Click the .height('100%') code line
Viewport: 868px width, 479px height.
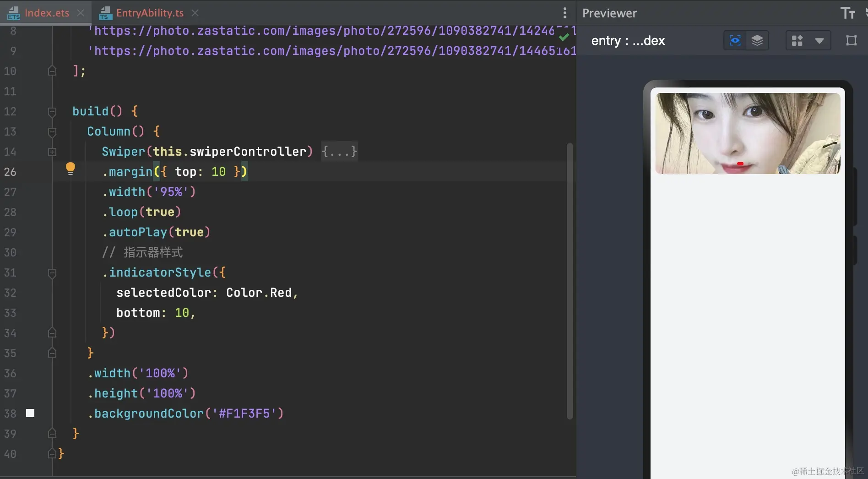142,393
